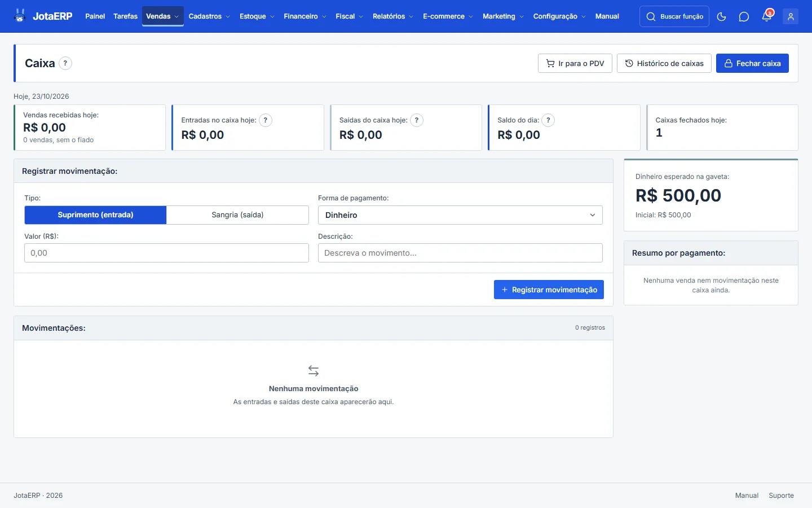
Task: Select Suprimento (entrada) type
Action: 95,215
